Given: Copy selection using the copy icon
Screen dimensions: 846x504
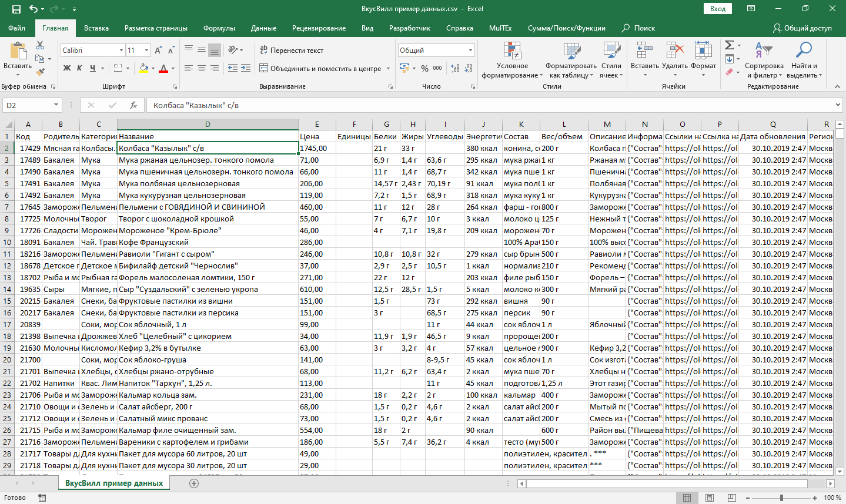Looking at the screenshot, I should [x=39, y=59].
